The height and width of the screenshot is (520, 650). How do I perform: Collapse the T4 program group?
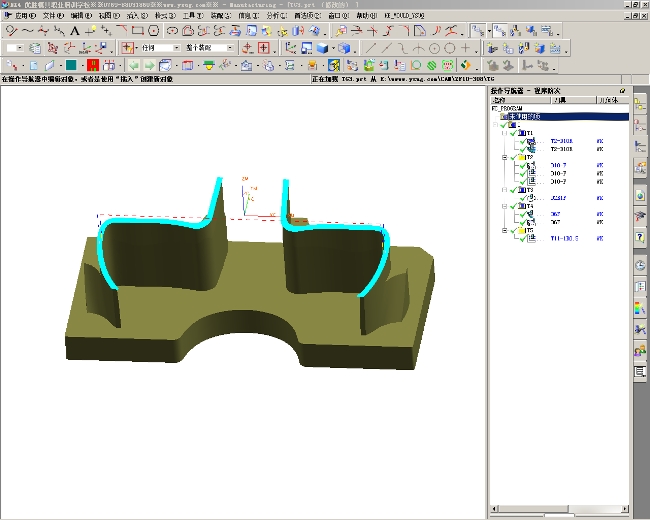point(505,207)
